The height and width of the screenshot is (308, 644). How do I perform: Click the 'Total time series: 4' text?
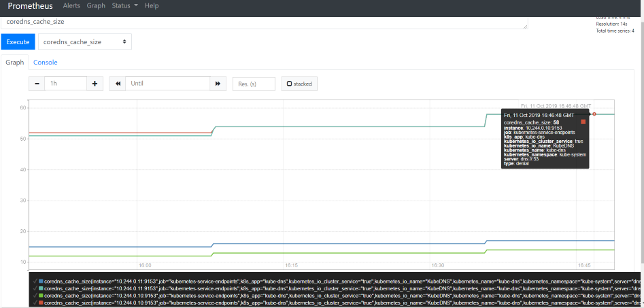click(x=615, y=31)
